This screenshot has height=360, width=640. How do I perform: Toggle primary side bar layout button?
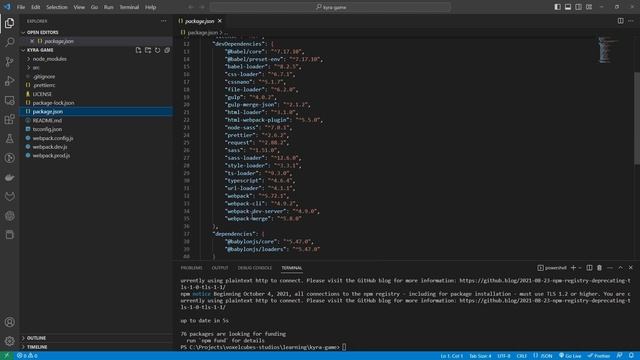pyautogui.click(x=557, y=7)
